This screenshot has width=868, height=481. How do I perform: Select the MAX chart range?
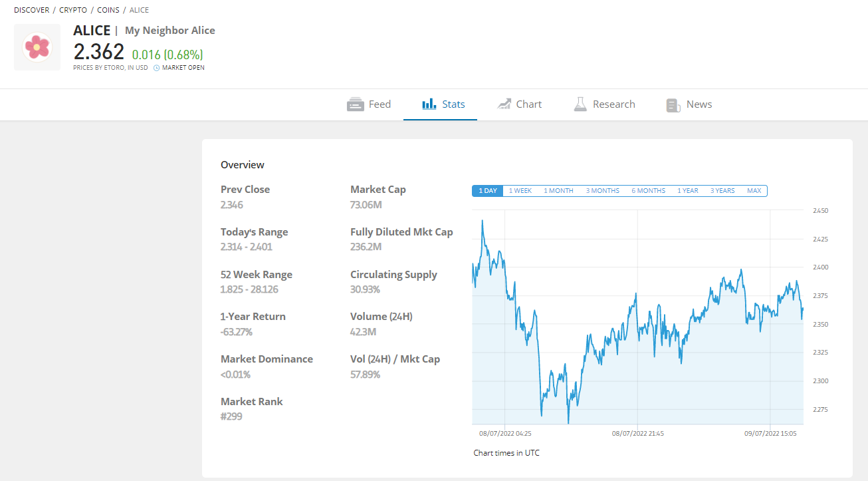click(754, 191)
